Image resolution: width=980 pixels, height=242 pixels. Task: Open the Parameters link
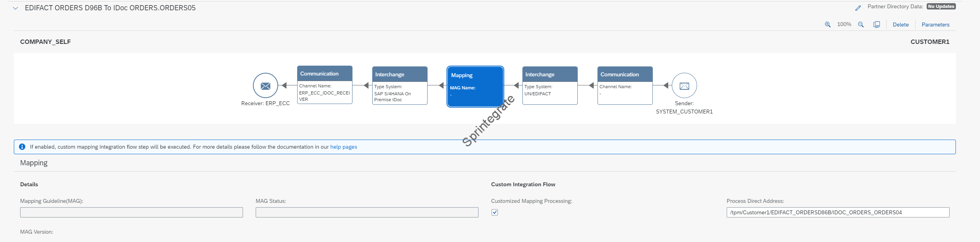click(935, 25)
